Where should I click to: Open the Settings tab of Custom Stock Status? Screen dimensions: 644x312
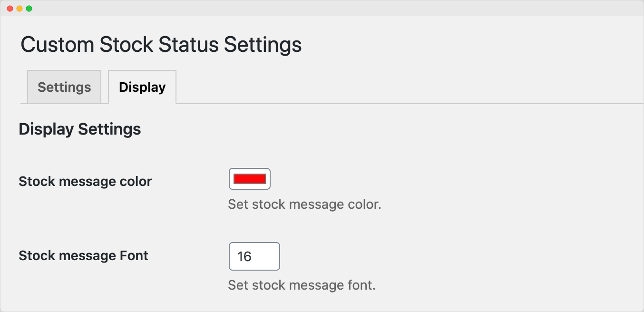pos(64,87)
